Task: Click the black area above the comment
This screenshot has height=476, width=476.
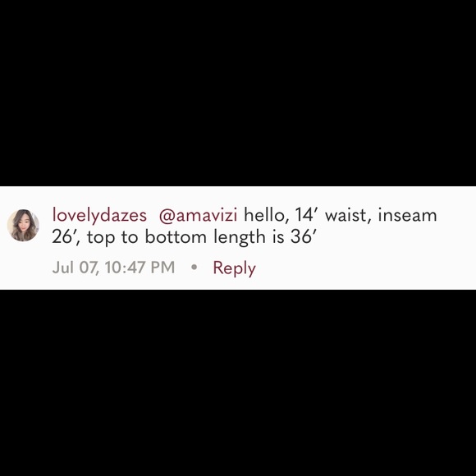Action: [x=238, y=93]
